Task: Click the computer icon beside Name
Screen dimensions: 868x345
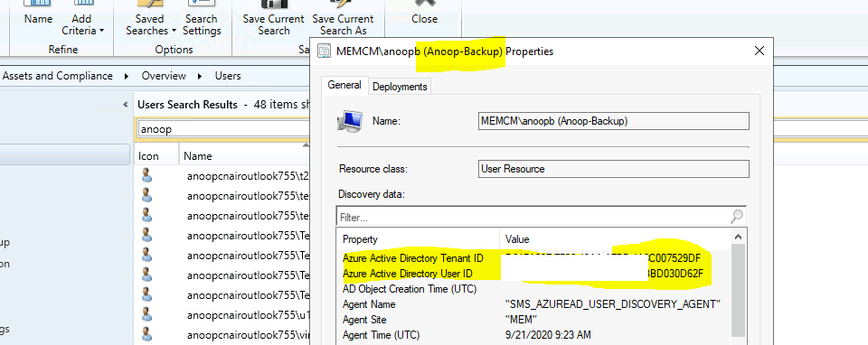Action: (350, 120)
